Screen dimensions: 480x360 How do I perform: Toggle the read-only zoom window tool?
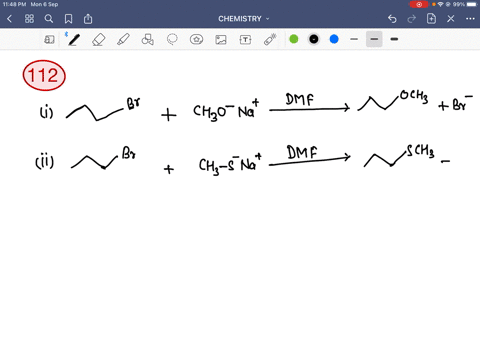(49, 40)
